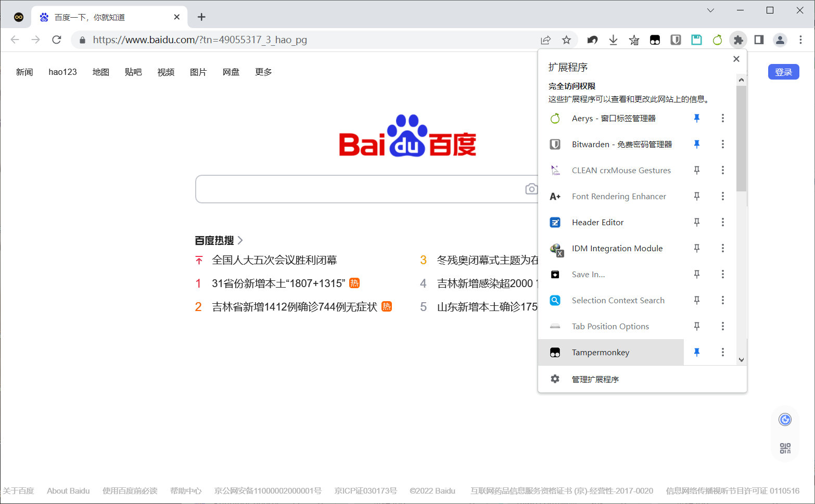815x504 pixels.
Task: Click the Selection Context Search icon in the list
Action: click(x=555, y=301)
